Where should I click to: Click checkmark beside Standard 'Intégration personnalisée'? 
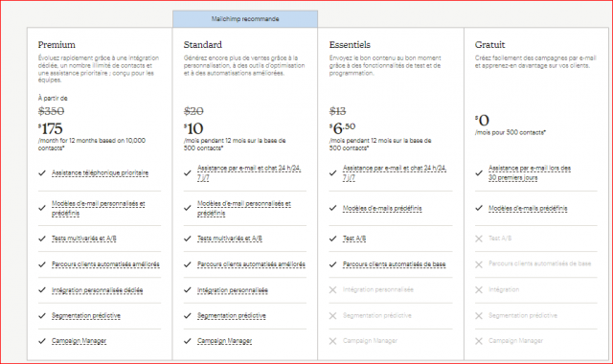[188, 289]
